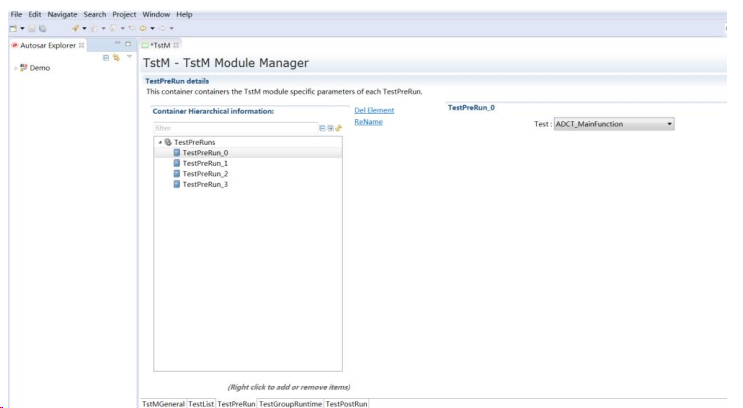Open Autosar Explorer view menu triangle
The image size is (743, 408).
129,56
